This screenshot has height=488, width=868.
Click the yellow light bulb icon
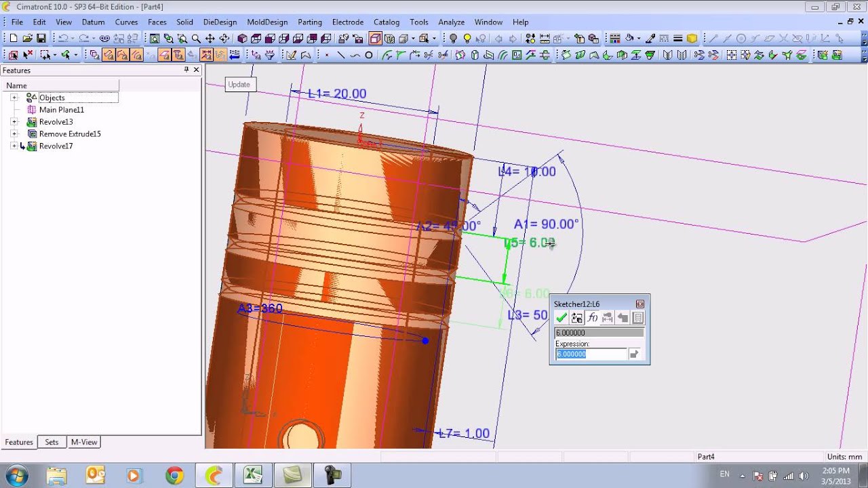tap(467, 39)
